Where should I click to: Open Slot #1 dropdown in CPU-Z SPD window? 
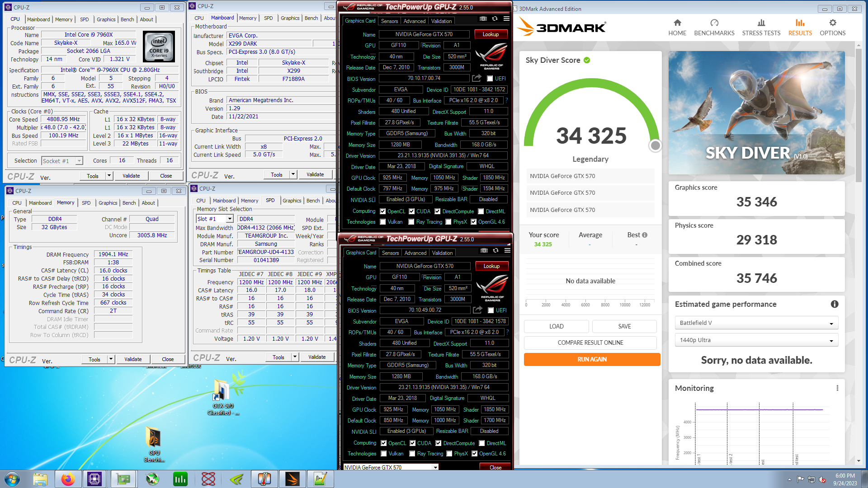click(x=215, y=219)
